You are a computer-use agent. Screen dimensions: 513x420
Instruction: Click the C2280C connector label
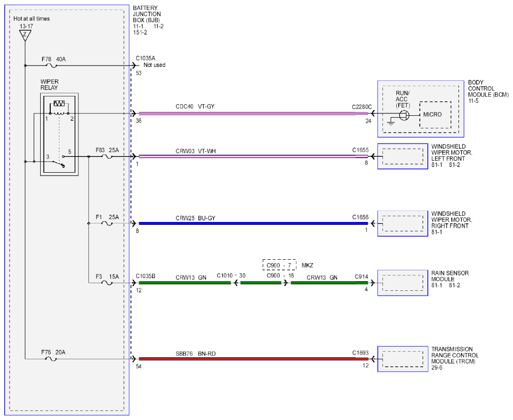(362, 107)
